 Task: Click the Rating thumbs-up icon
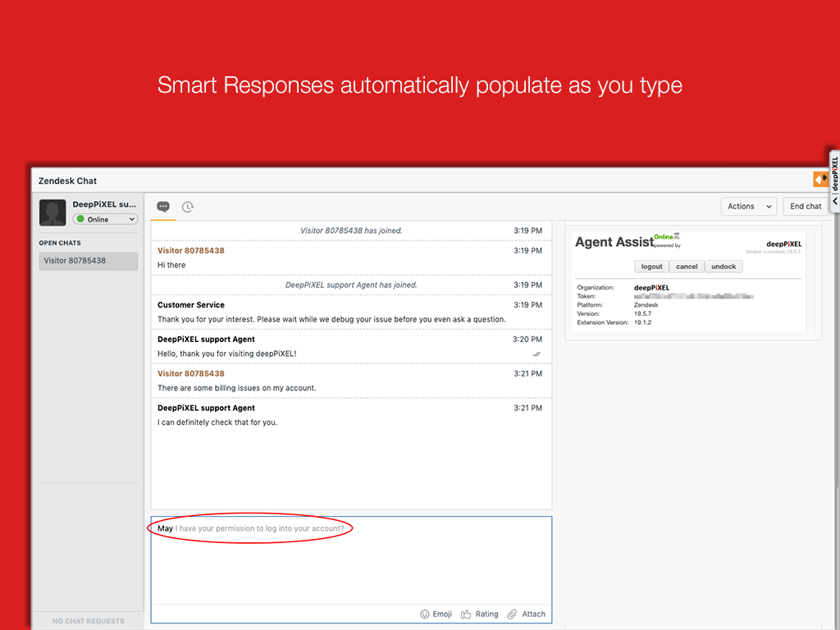[466, 614]
